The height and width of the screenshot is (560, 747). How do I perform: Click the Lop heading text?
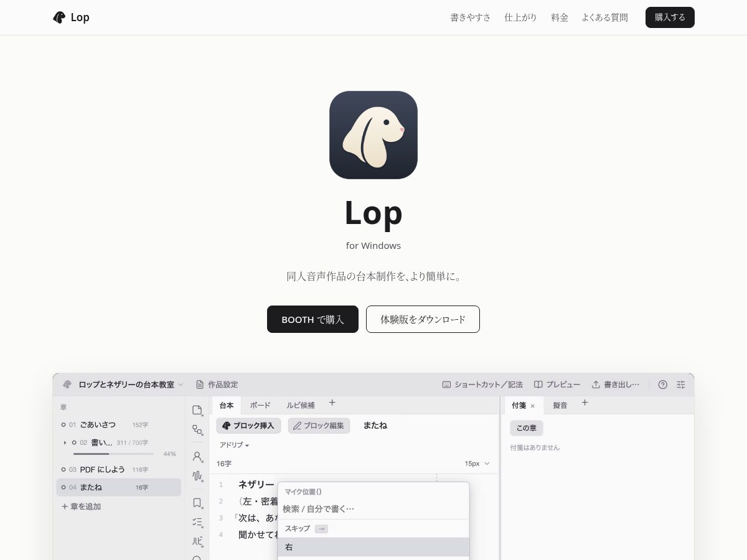pos(374,213)
